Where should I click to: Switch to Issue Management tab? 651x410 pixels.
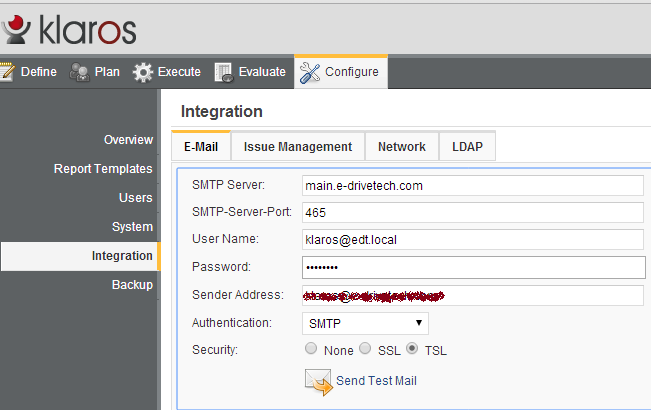(297, 146)
